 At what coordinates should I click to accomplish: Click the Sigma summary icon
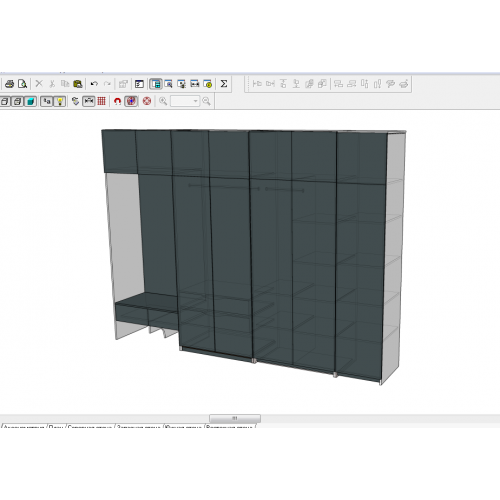click(x=224, y=84)
